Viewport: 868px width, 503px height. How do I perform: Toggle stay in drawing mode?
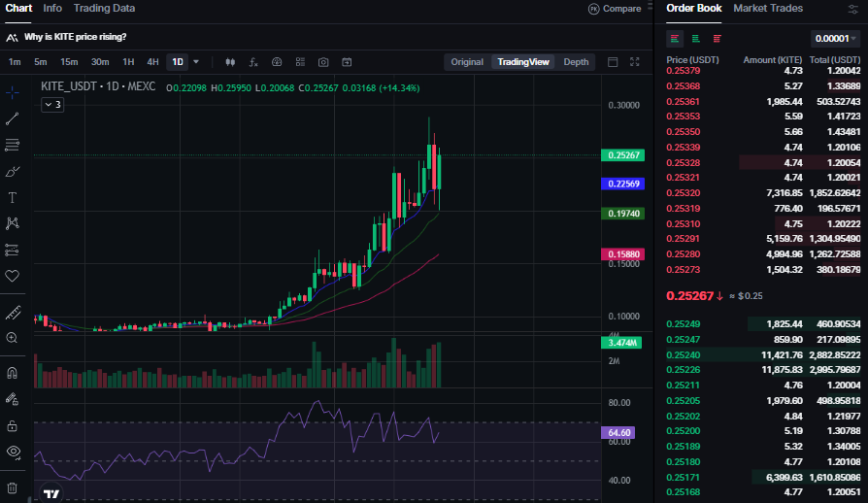click(x=13, y=399)
